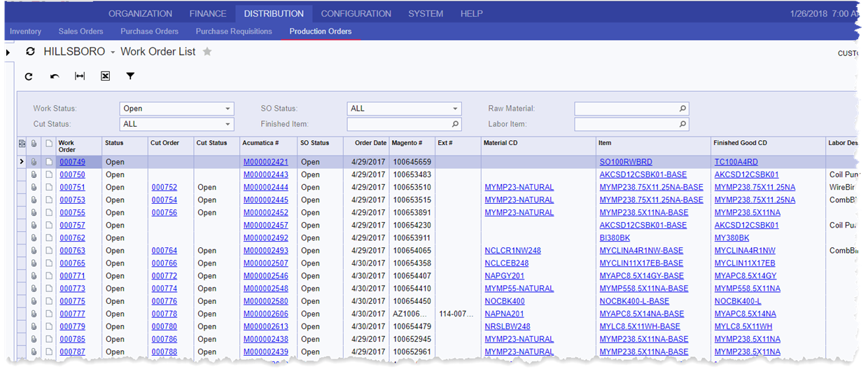Open Acumatica order M000002421 link
This screenshot has width=868, height=374.
266,162
